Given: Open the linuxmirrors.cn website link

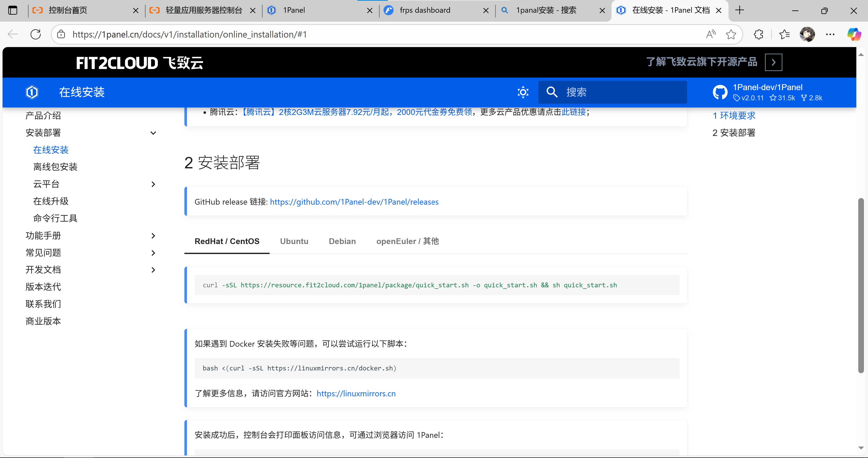Looking at the screenshot, I should tap(356, 393).
